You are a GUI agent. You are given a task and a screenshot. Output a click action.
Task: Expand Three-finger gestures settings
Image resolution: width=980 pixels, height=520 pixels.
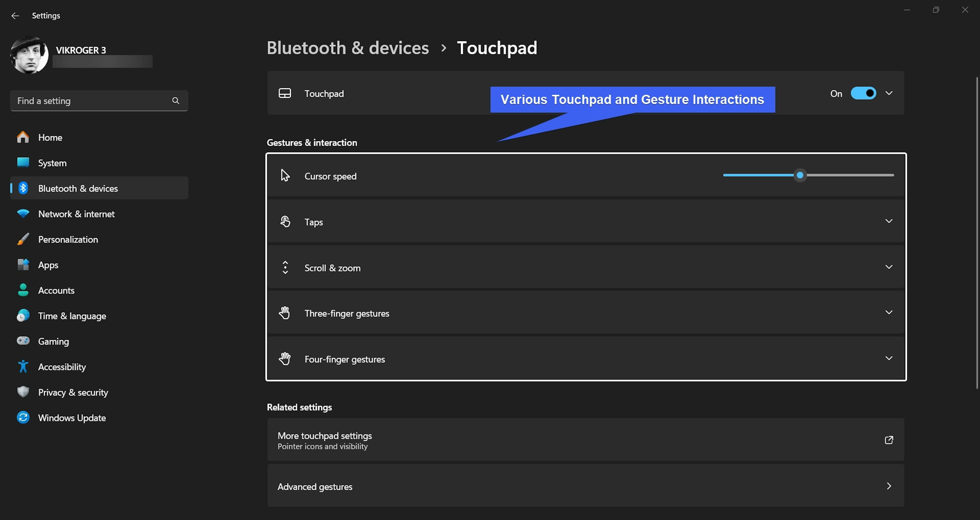point(889,313)
